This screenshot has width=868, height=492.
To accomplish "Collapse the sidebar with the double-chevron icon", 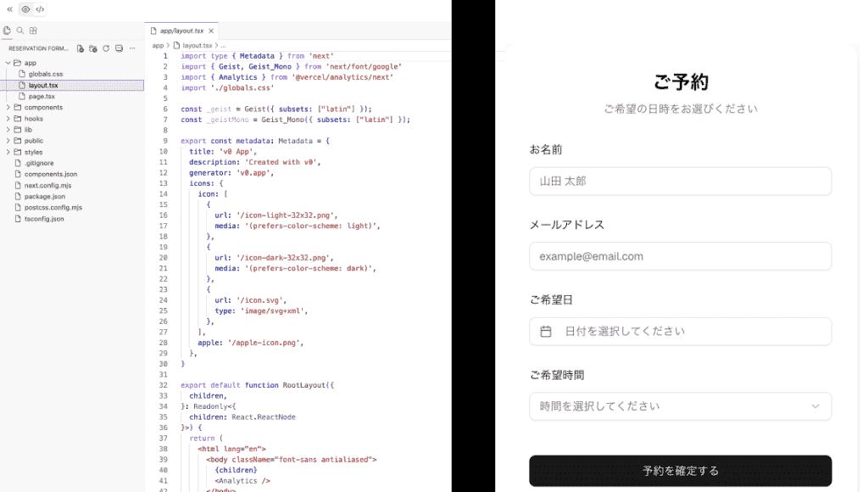I will [9, 8].
